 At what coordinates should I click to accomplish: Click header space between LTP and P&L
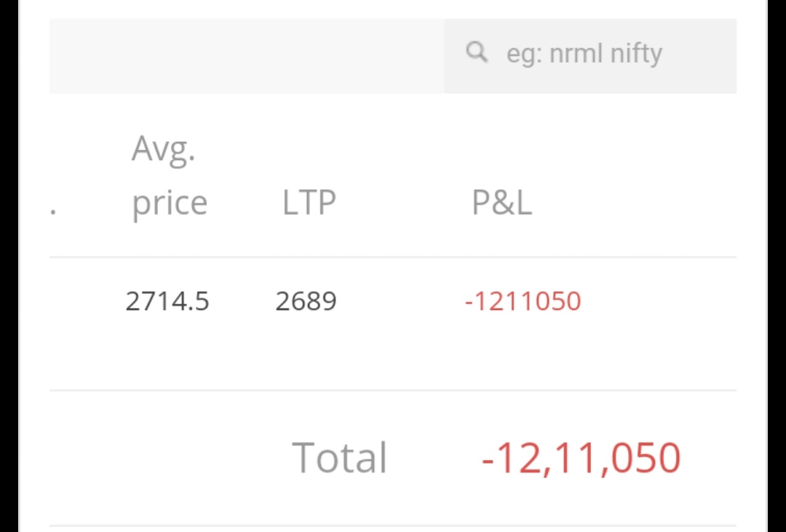pos(400,203)
